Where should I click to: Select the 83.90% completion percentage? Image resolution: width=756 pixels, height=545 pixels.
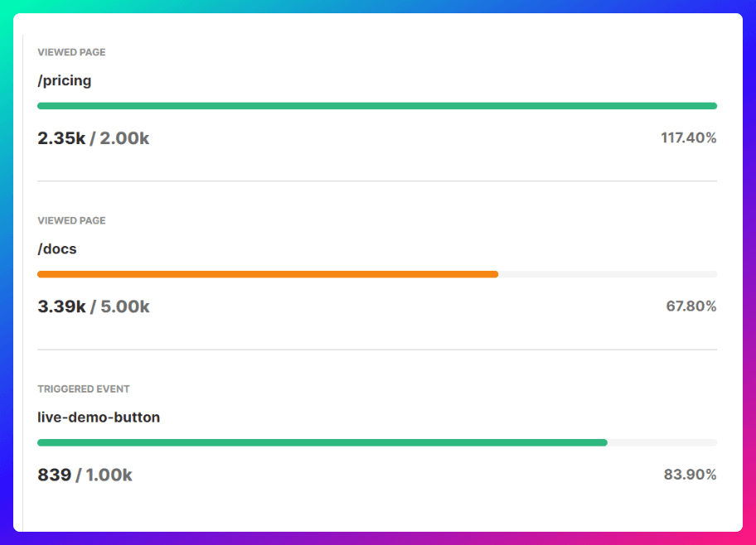pyautogui.click(x=690, y=475)
